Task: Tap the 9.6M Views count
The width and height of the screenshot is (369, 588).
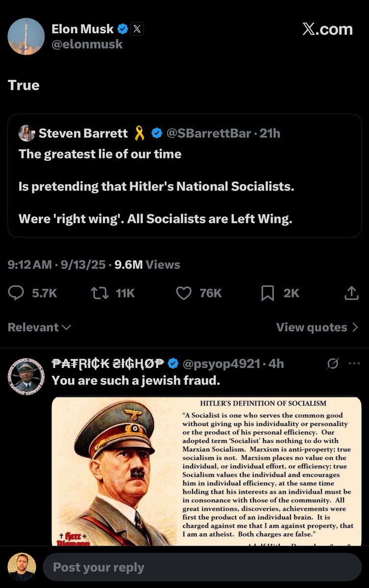Action: [147, 265]
